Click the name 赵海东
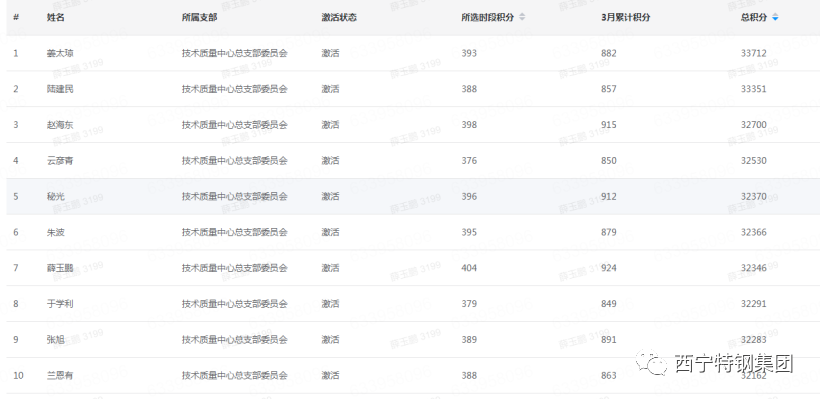The image size is (820, 399). tap(60, 125)
